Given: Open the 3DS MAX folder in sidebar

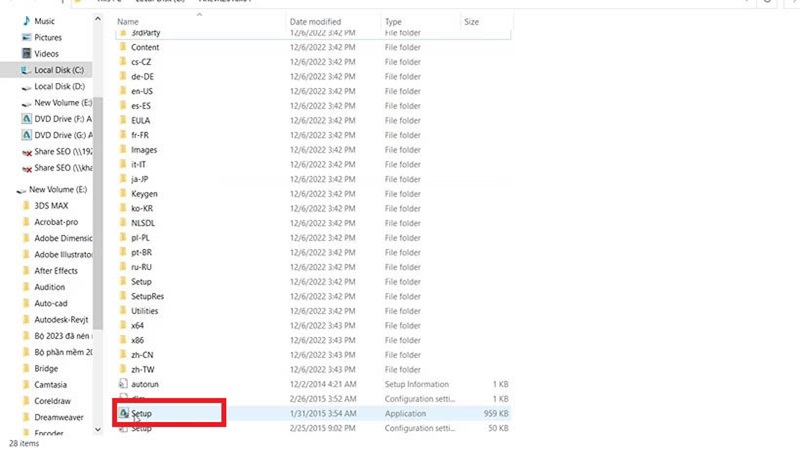Looking at the screenshot, I should coord(50,206).
